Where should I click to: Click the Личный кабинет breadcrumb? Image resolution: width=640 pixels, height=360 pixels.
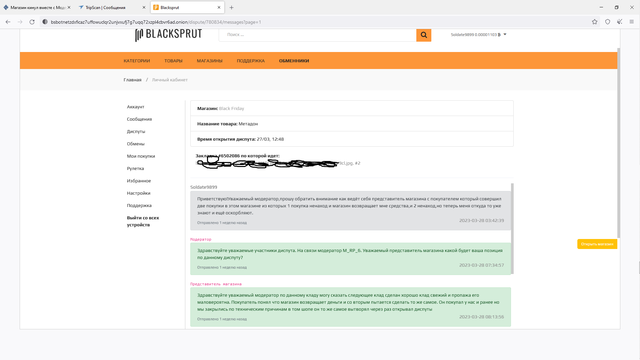tap(170, 80)
